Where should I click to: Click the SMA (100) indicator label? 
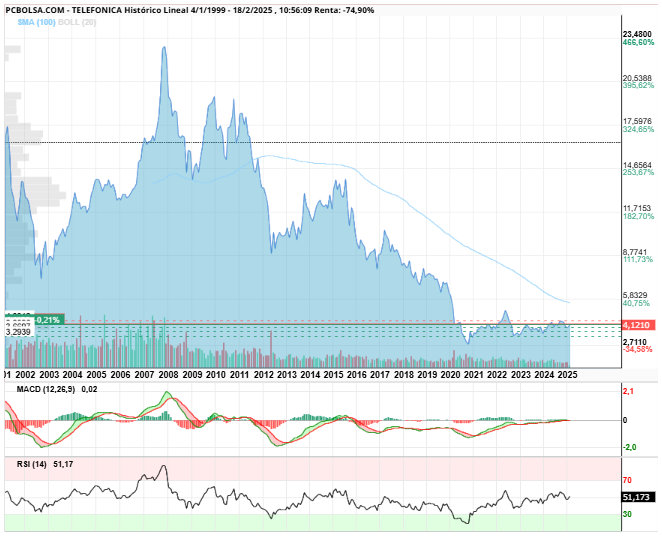pos(36,22)
